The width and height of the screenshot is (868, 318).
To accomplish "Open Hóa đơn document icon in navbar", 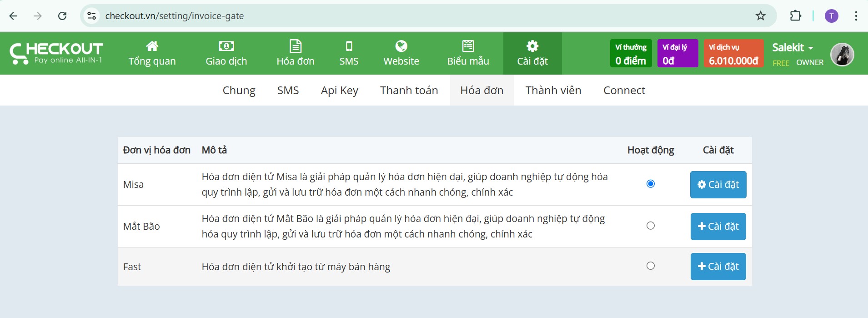I will tap(296, 46).
